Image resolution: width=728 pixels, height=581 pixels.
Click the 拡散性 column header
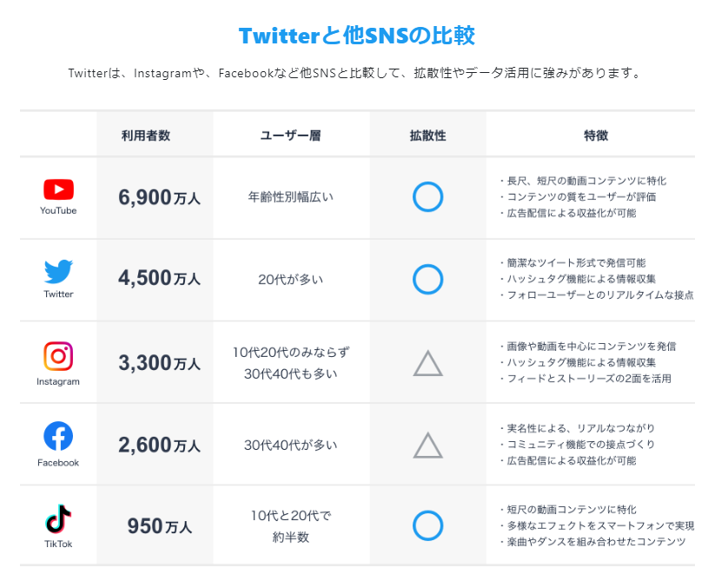[427, 135]
